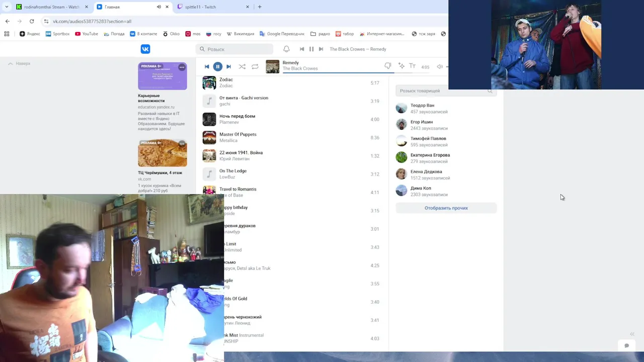Reload the page

point(32,21)
